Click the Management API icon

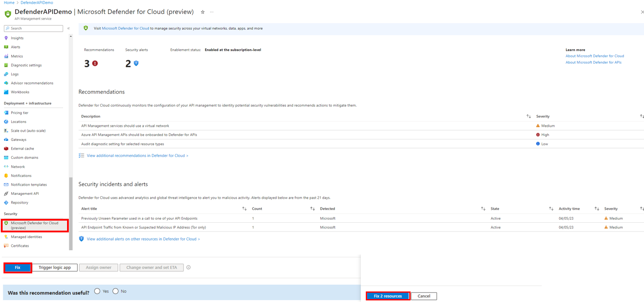tap(6, 194)
